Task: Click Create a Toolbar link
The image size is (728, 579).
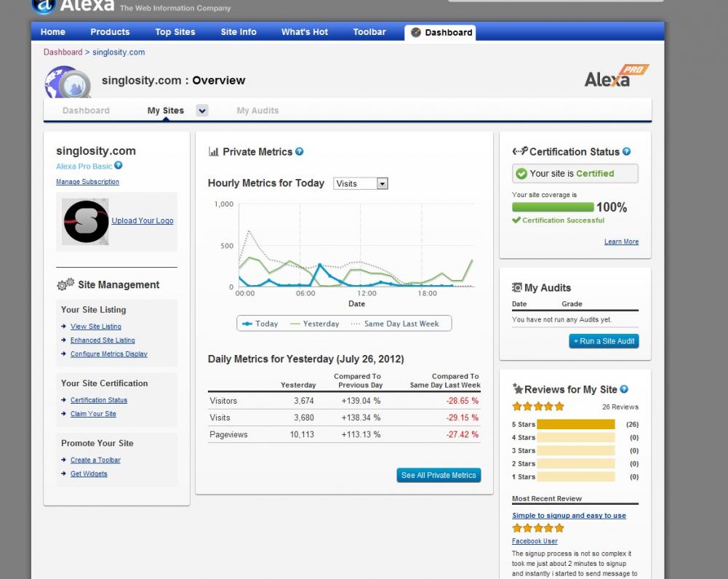Action: coord(95,460)
